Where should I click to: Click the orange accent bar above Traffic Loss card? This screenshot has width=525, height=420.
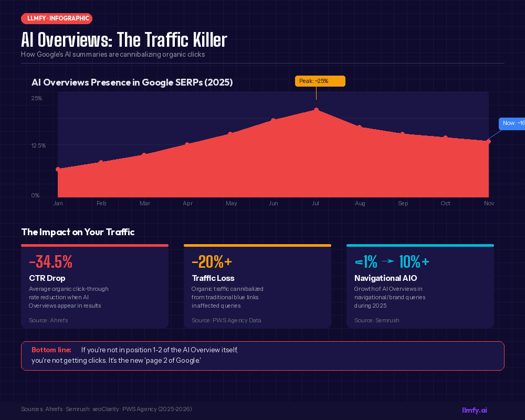click(x=257, y=245)
